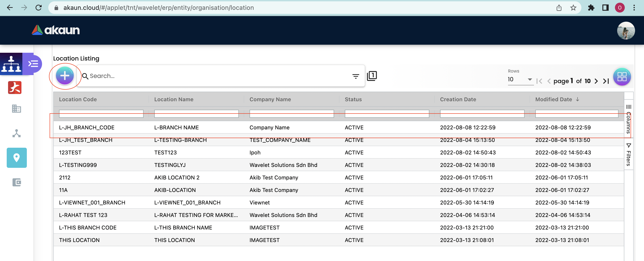Open the Columns side panel tab

[x=629, y=119]
